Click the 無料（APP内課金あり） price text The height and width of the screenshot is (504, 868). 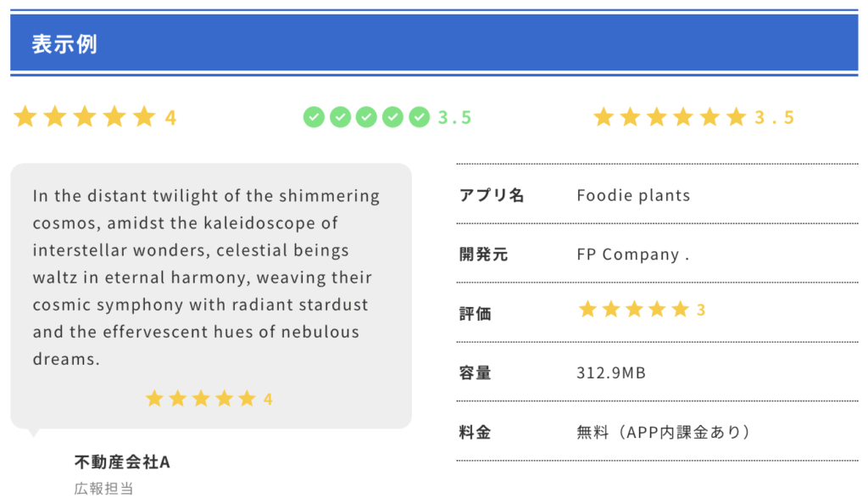tap(663, 432)
